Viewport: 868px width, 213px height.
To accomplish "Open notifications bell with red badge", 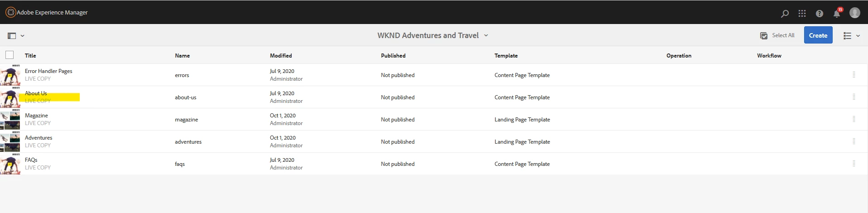I will tap(837, 13).
